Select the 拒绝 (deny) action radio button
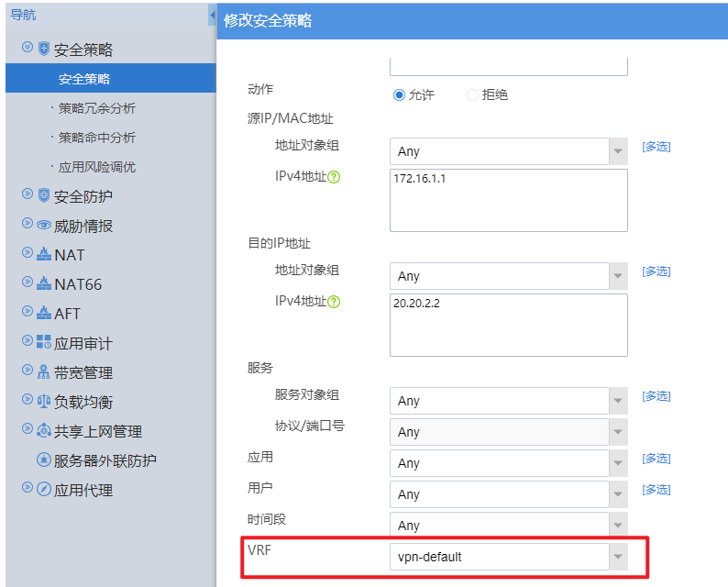The width and height of the screenshot is (728, 587). pos(472,94)
